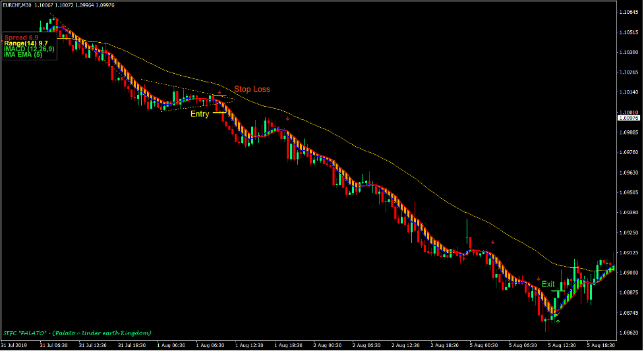644x351 pixels.
Task: Select the Entry text label
Action: [x=200, y=114]
